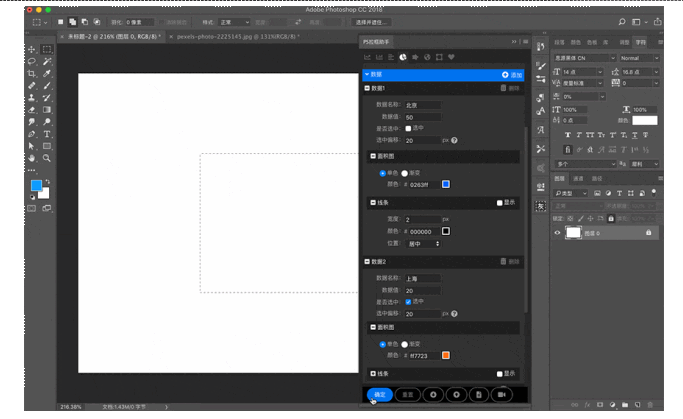This screenshot has height=419, width=683.
Task: Select the Eraser tool
Action: (x=32, y=110)
